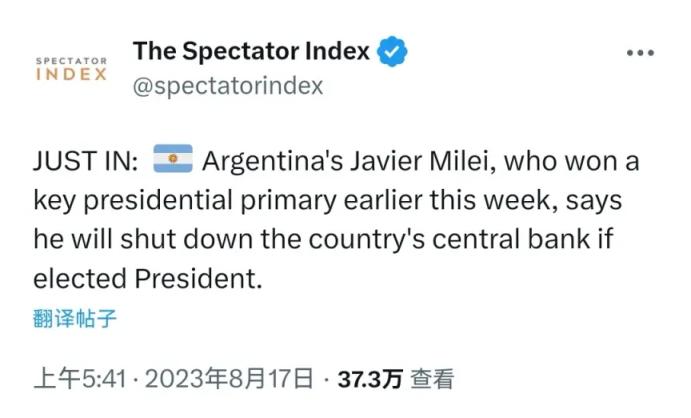
Task: Click the small SPECTATOR text in logo
Action: 71,61
